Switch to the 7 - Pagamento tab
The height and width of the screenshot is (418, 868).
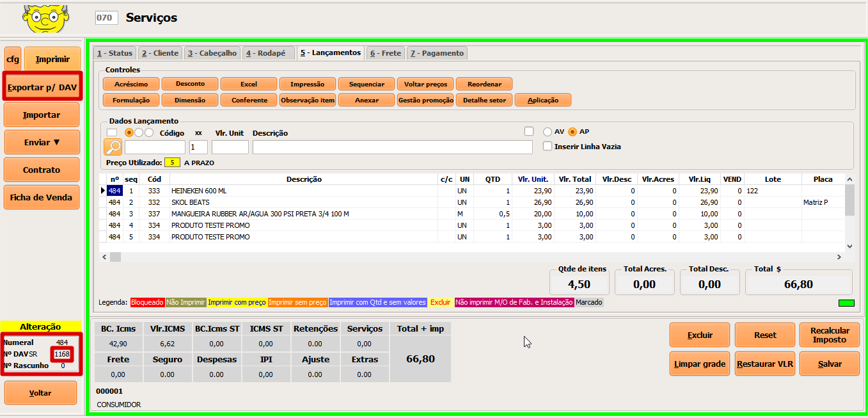(437, 53)
